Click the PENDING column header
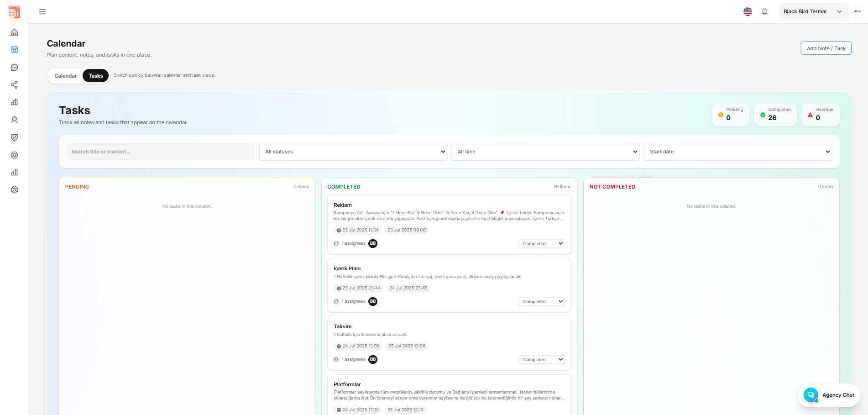Image resolution: width=868 pixels, height=415 pixels. tap(77, 187)
